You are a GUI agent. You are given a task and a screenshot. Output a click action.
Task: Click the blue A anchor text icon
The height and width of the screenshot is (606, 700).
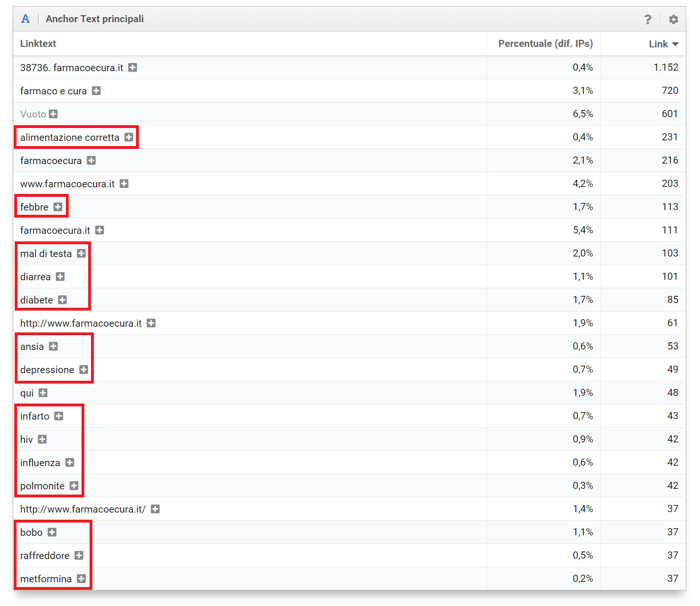point(26,19)
